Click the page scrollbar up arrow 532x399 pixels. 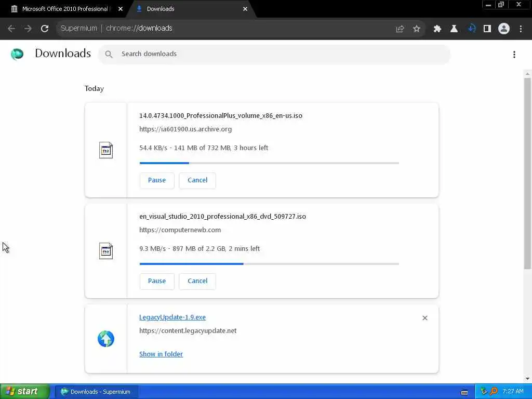[527, 74]
